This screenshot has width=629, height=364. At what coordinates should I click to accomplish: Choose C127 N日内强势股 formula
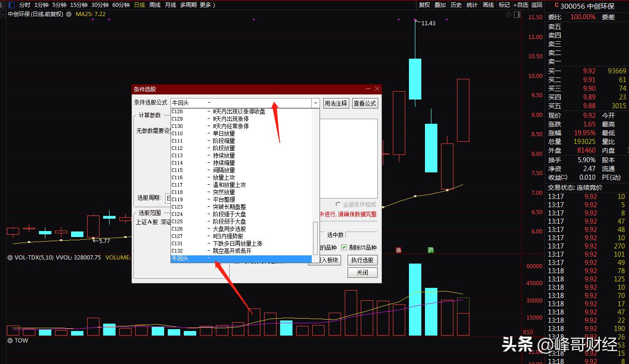point(241,236)
